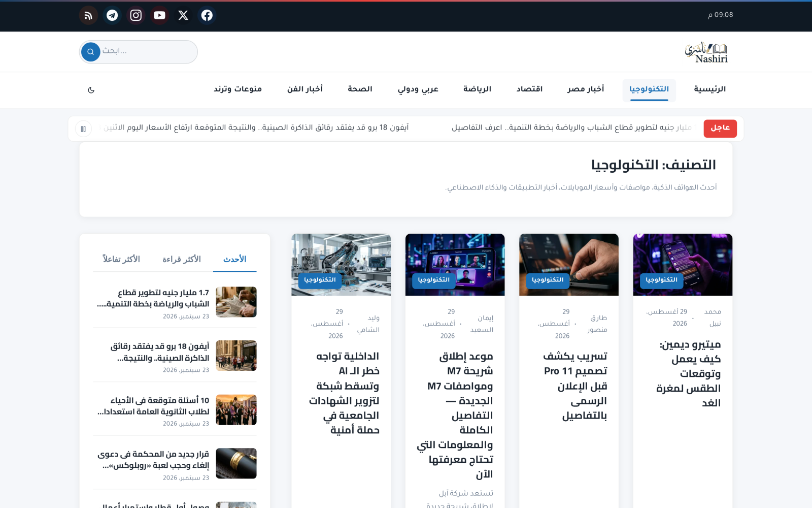This screenshot has width=812, height=508.
Task: Open sidebar story آيفون 18 برو
Action: pyautogui.click(x=160, y=352)
